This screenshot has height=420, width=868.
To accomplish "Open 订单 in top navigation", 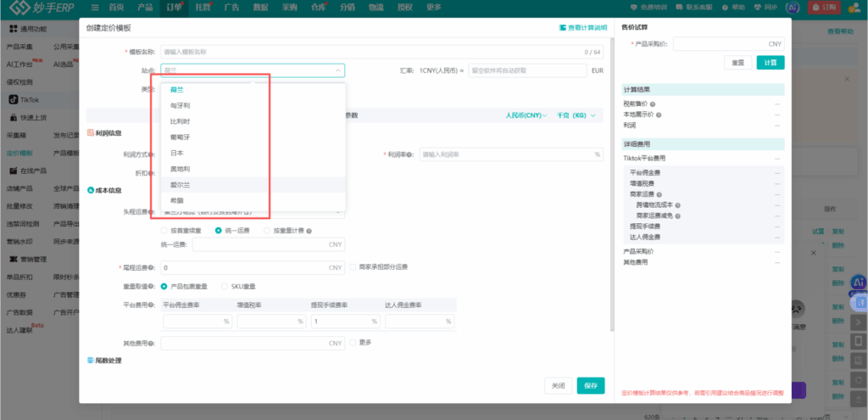I will 174,8.
